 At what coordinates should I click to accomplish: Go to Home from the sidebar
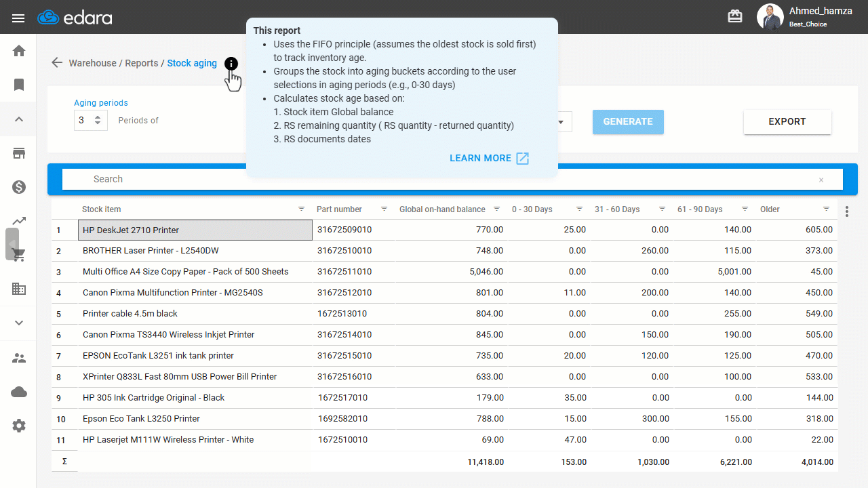[19, 51]
